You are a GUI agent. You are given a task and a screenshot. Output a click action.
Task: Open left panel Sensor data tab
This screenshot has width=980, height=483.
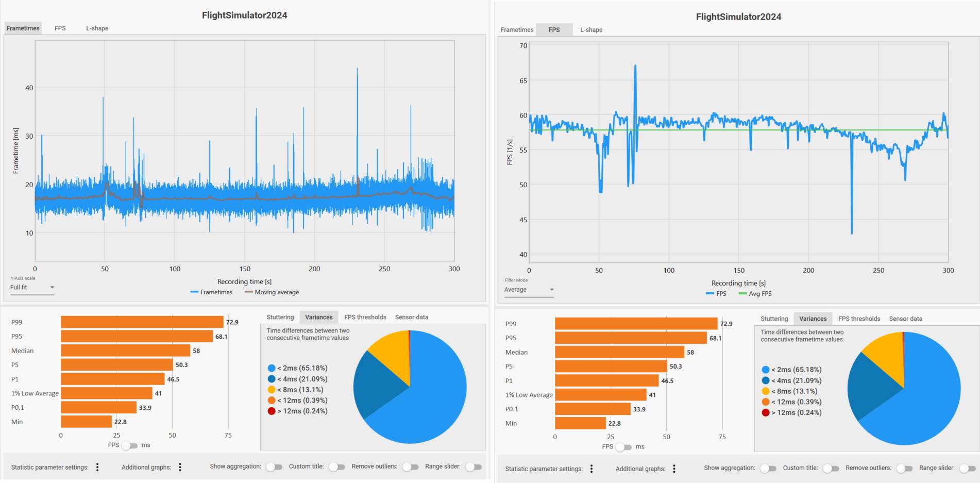411,317
